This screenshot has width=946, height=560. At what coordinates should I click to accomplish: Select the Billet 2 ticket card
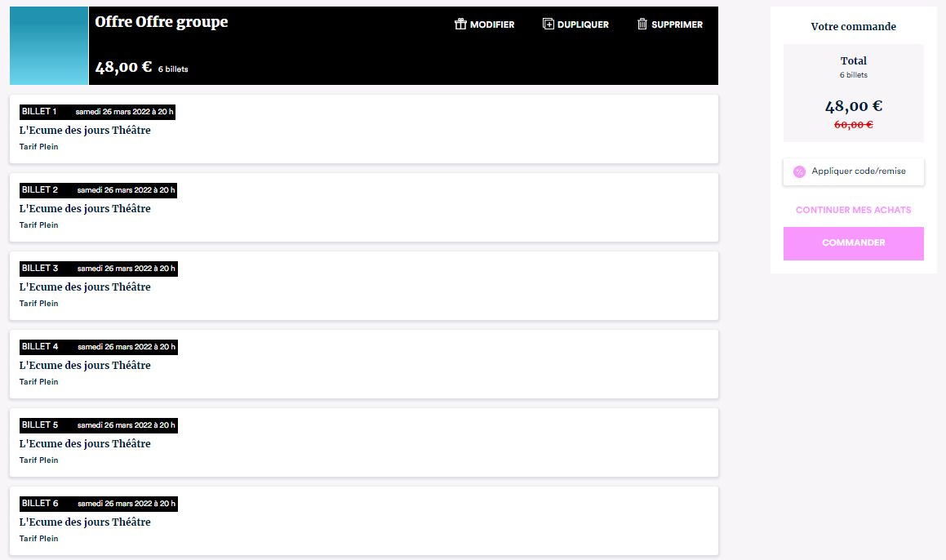tap(363, 207)
